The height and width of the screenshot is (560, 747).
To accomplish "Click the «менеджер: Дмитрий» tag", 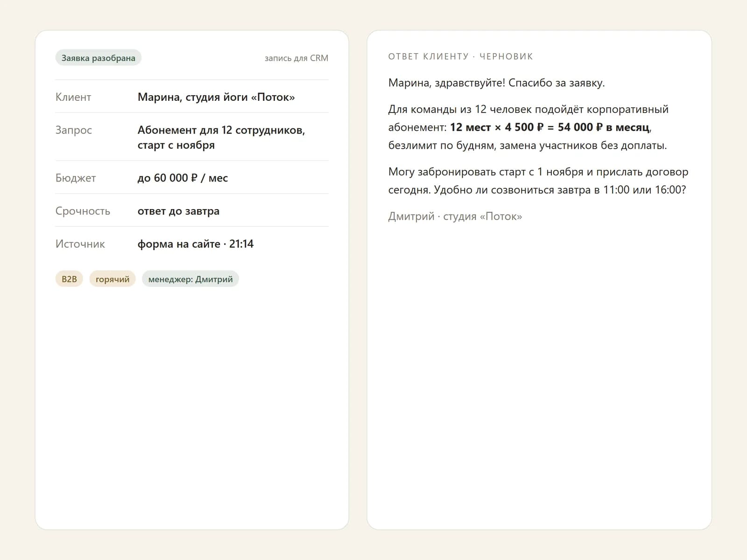I will coord(190,279).
